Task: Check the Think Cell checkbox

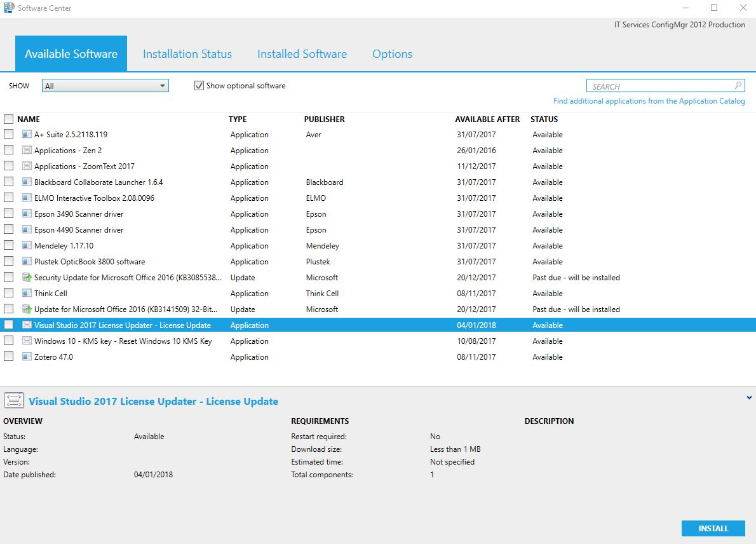Action: pos(9,293)
